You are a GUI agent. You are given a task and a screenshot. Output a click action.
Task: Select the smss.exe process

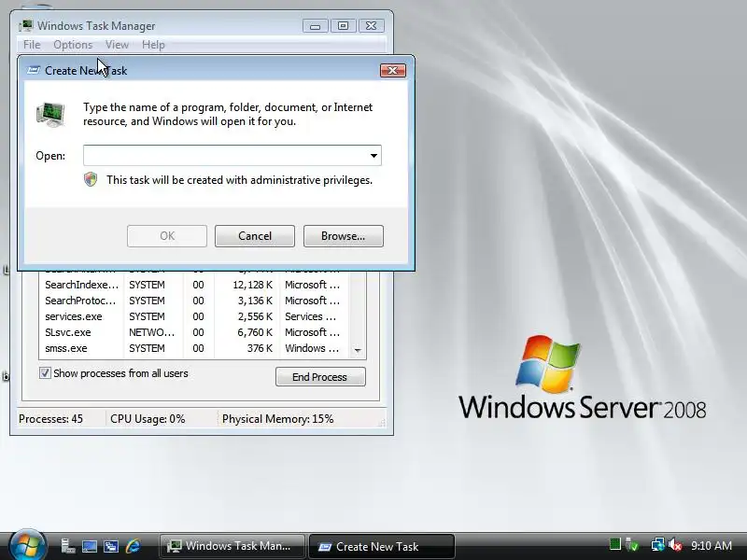[x=66, y=348]
